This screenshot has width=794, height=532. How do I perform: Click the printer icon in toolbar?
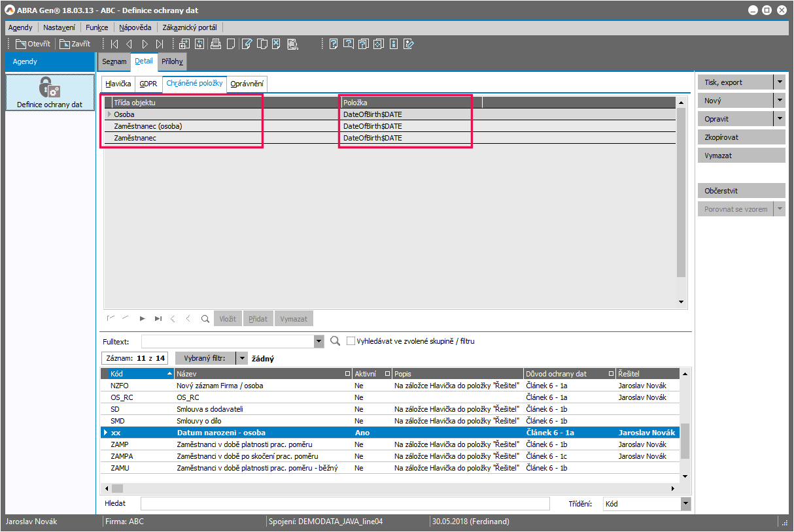[x=216, y=44]
